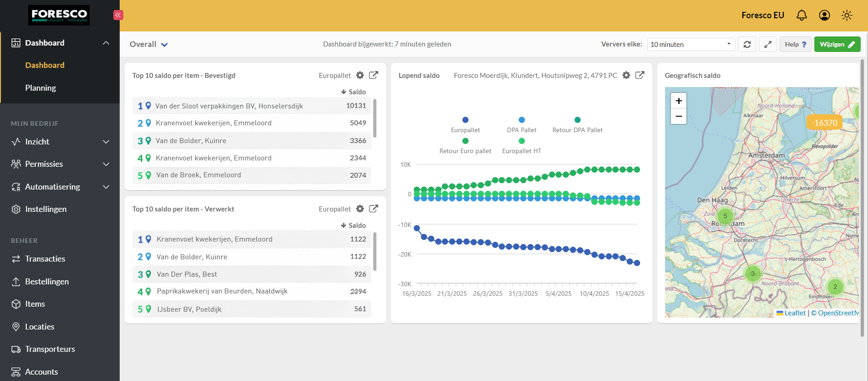Select the Dashboard submenu item
Viewport: 868px width, 381px height.
click(x=45, y=65)
